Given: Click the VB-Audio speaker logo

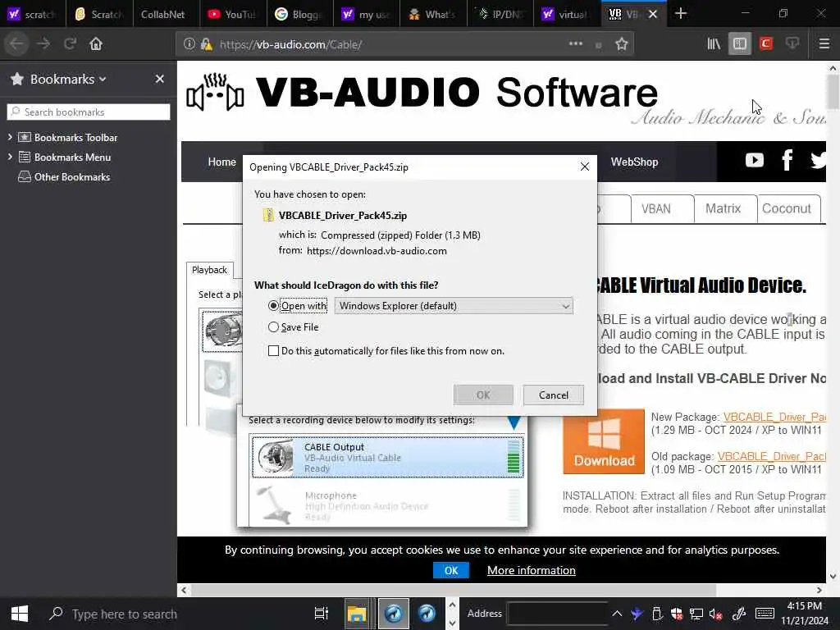Looking at the screenshot, I should pos(216,92).
